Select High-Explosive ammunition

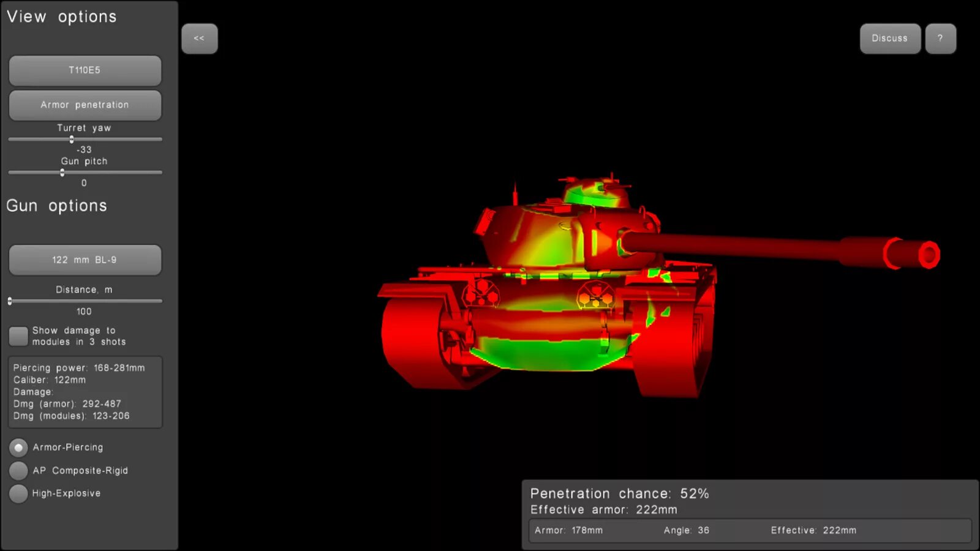[18, 493]
